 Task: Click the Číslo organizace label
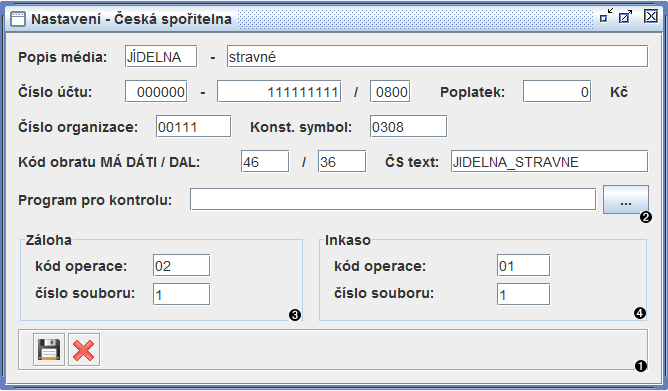click(78, 127)
